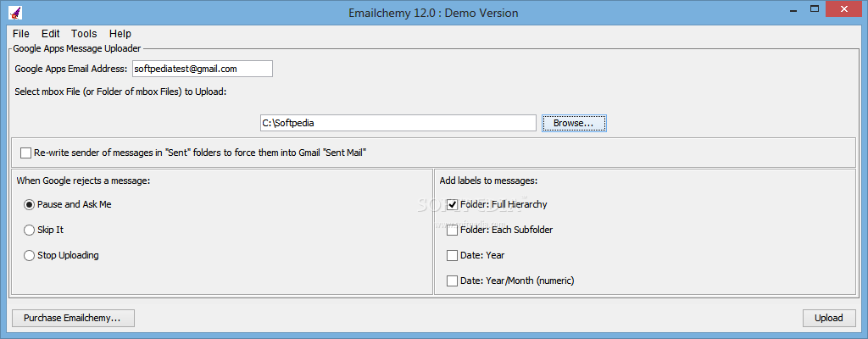Click the Google Apps Email Address field

coord(202,69)
